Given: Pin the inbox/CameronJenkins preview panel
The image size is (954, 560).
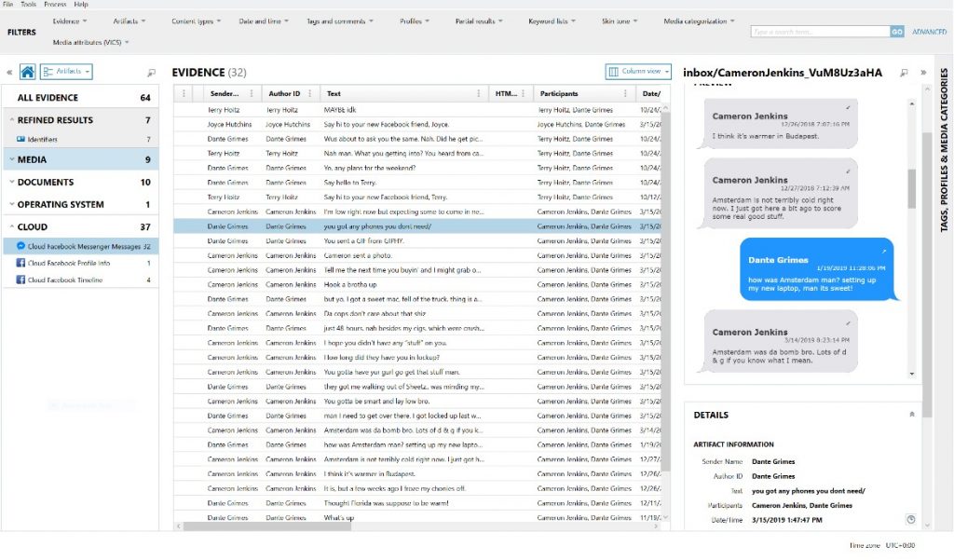Looking at the screenshot, I should point(904,73).
